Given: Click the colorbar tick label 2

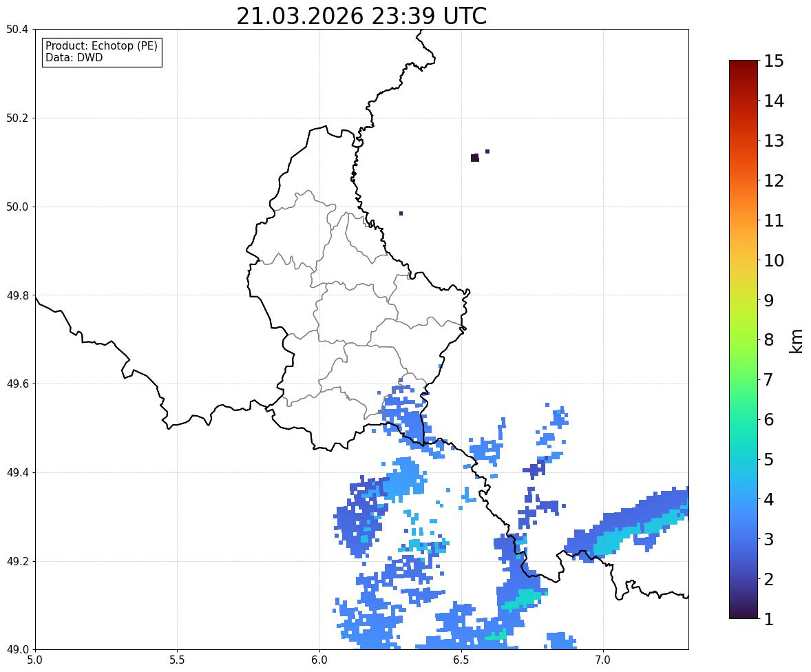Looking at the screenshot, I should [x=769, y=579].
